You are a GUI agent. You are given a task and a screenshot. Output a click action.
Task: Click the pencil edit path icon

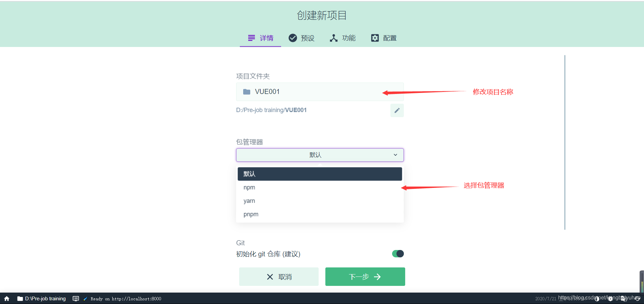pyautogui.click(x=397, y=110)
